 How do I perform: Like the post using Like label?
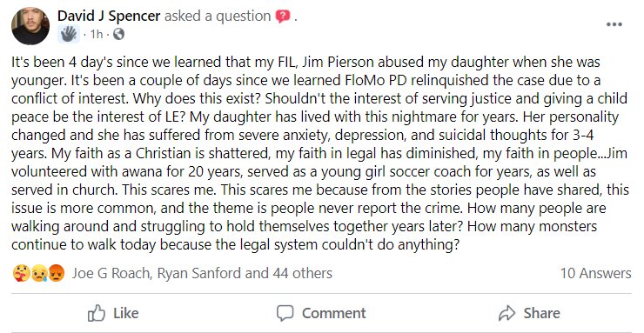125,313
